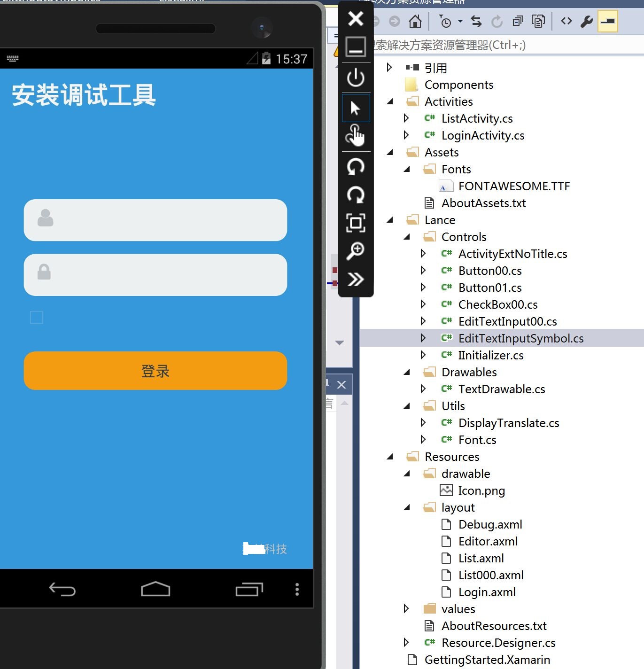Screen dimensions: 644x669
Task: Select Login.axml layout file
Action: (487, 592)
